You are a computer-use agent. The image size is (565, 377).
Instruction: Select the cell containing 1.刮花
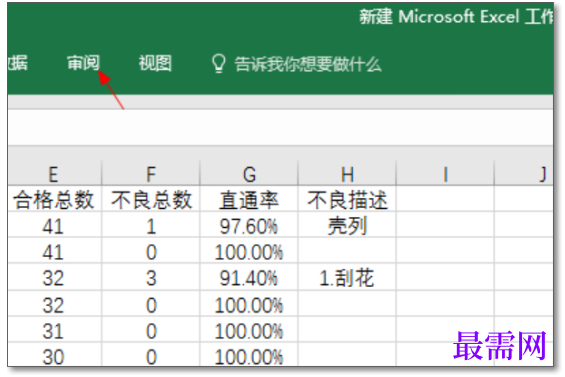(347, 277)
